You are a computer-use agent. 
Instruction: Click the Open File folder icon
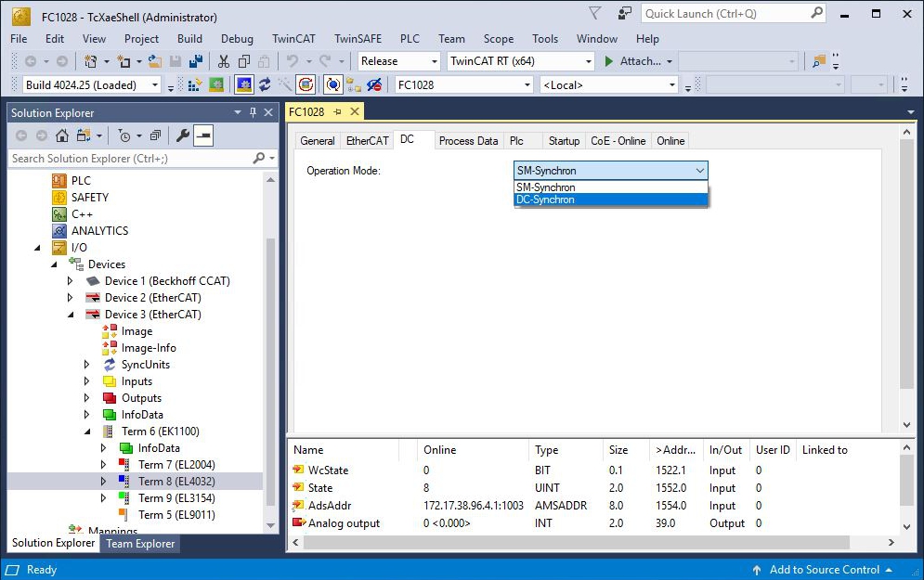155,61
